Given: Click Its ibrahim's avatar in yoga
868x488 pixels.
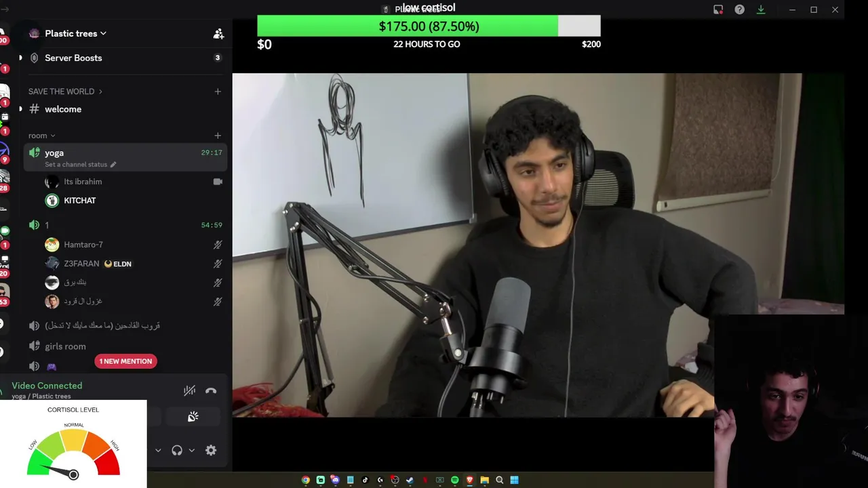Looking at the screenshot, I should click(x=52, y=182).
